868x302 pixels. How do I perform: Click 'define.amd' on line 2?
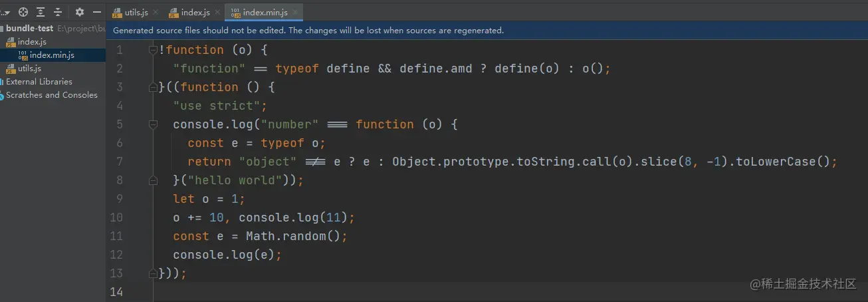(x=436, y=68)
